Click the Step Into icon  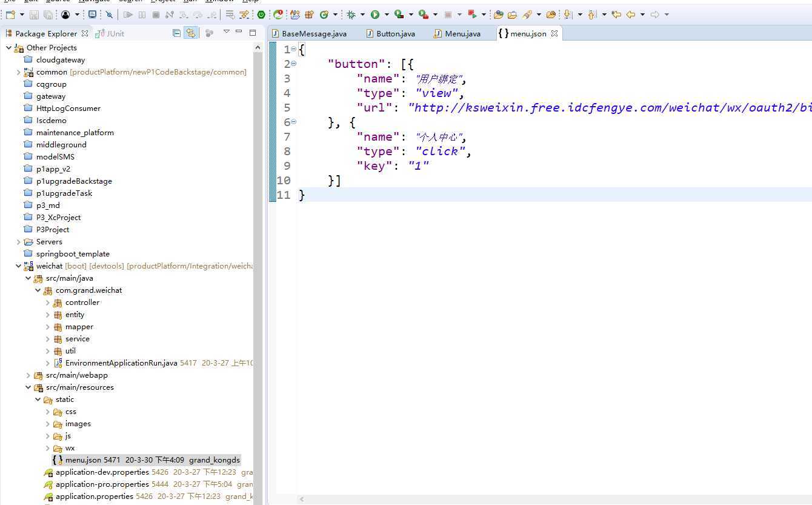(184, 15)
